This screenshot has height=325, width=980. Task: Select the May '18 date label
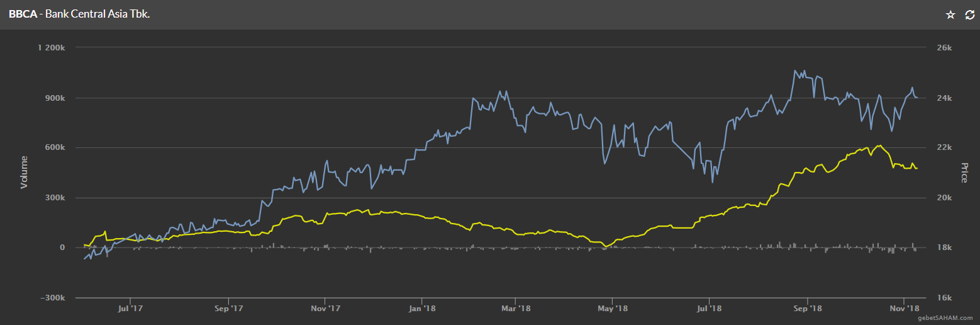click(x=613, y=308)
